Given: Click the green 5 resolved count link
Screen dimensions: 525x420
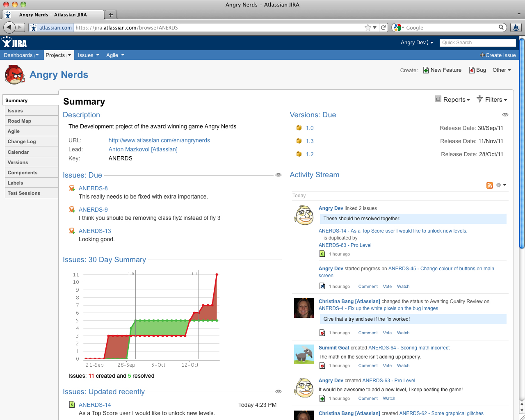Looking at the screenshot, I should (130, 376).
